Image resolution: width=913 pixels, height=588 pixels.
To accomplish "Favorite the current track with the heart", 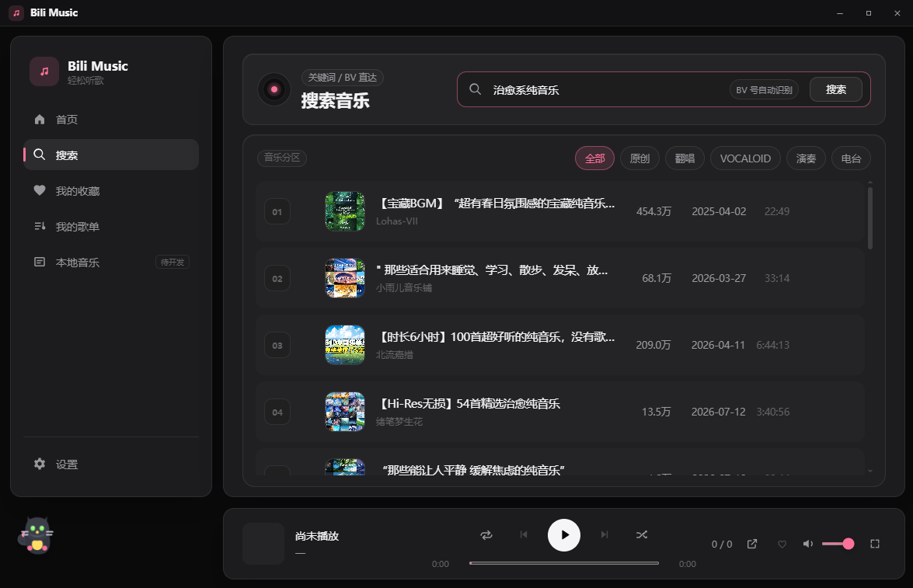I will (782, 544).
